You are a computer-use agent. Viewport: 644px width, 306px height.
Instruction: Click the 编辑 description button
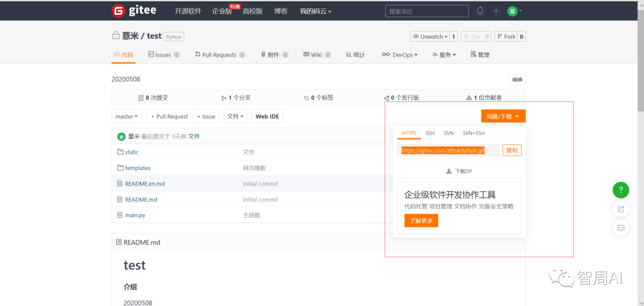[x=517, y=80]
